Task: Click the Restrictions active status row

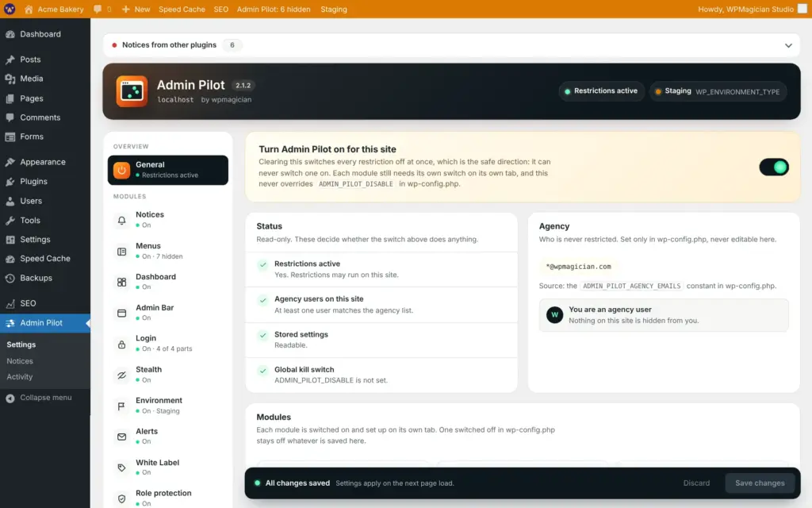Action: [381, 270]
